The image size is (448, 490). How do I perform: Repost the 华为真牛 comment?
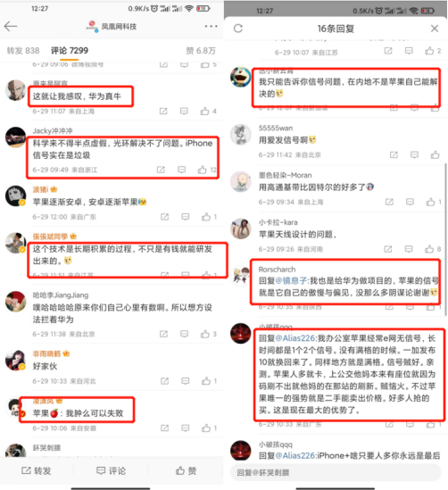(163, 111)
